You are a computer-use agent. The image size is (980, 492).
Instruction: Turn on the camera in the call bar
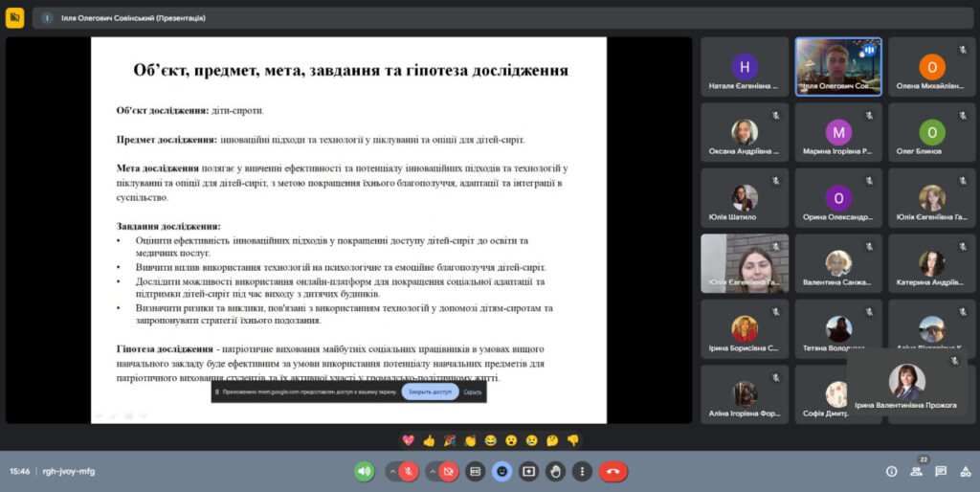coord(448,471)
